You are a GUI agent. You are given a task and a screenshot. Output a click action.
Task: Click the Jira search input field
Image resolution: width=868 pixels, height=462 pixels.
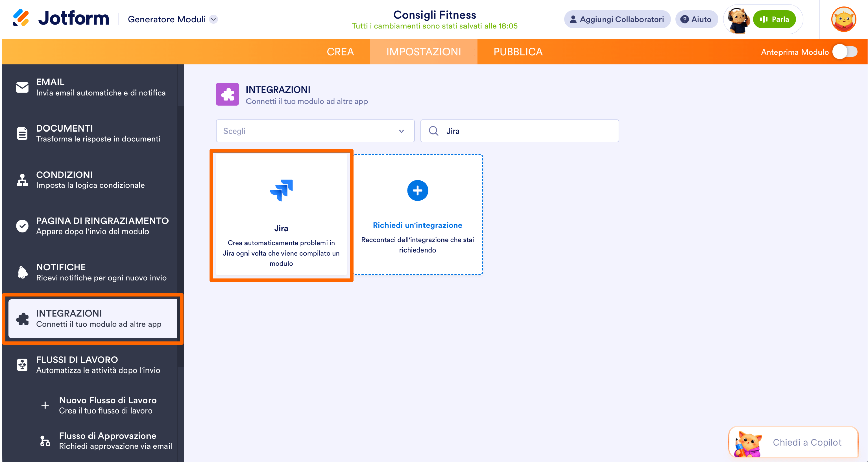[x=520, y=131]
